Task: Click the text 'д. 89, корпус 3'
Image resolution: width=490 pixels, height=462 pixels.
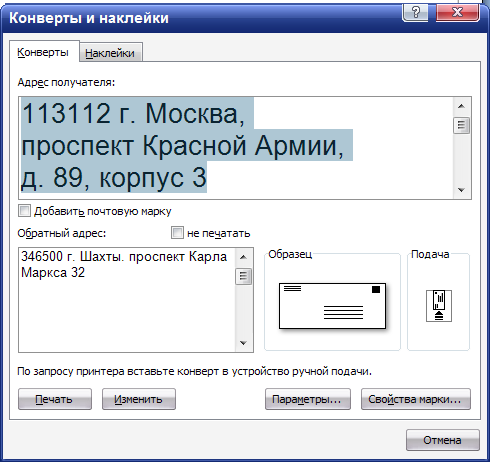Action: [114, 177]
